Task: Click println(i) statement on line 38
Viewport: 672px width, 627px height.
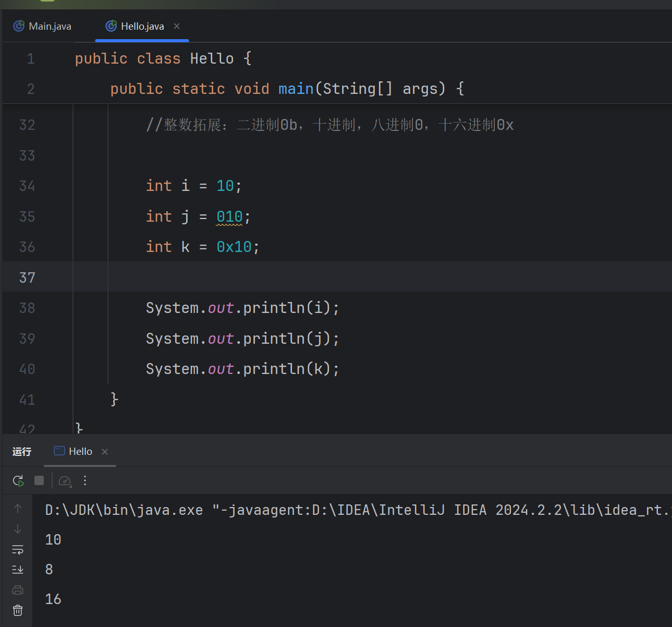Action: pyautogui.click(x=242, y=308)
